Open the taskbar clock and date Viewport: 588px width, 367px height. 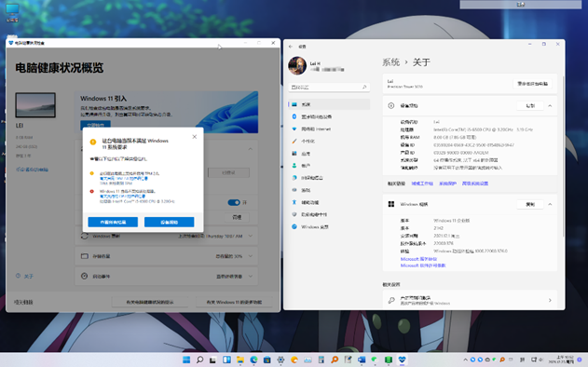click(561, 360)
